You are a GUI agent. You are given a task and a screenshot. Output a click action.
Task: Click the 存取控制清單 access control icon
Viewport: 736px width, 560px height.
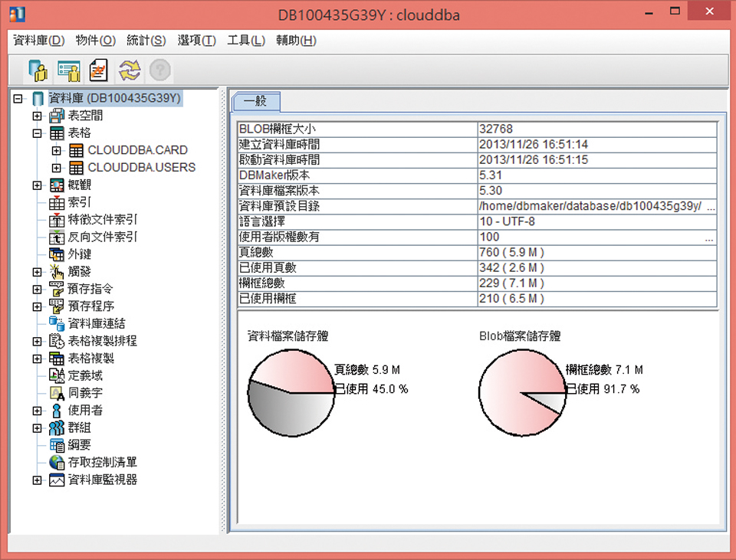click(x=55, y=462)
